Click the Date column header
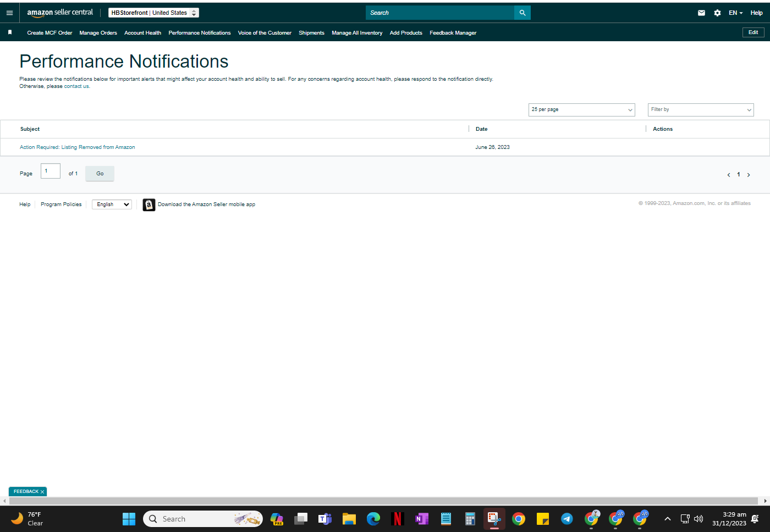Viewport: 770px width, 532px height. 481,129
